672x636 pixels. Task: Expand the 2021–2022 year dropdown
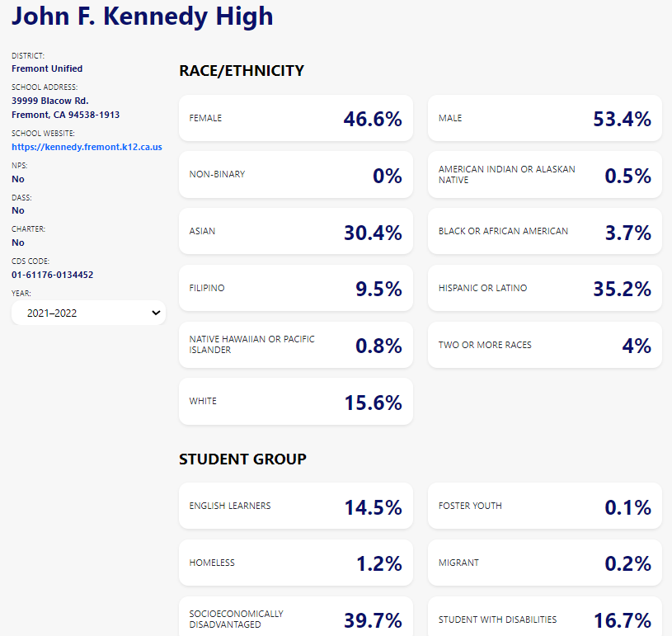click(88, 313)
